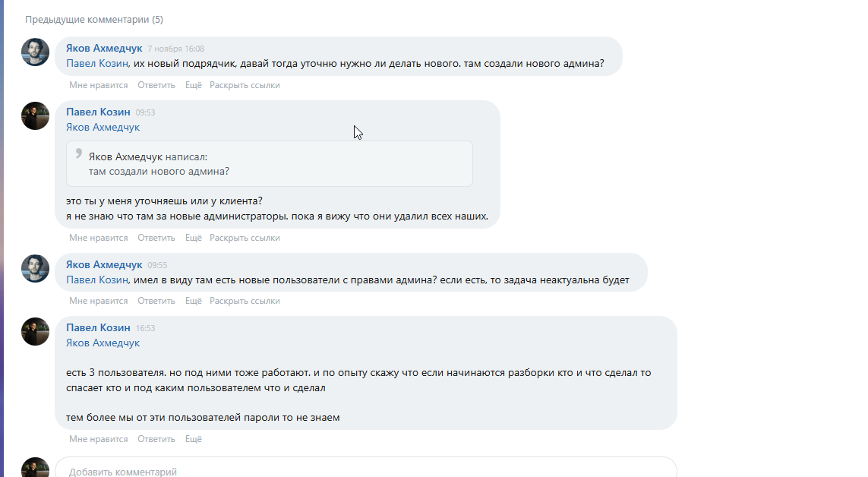Click Яков Ахмедчук avatar on 09:55 comment
The width and height of the screenshot is (868, 477).
click(x=35, y=268)
